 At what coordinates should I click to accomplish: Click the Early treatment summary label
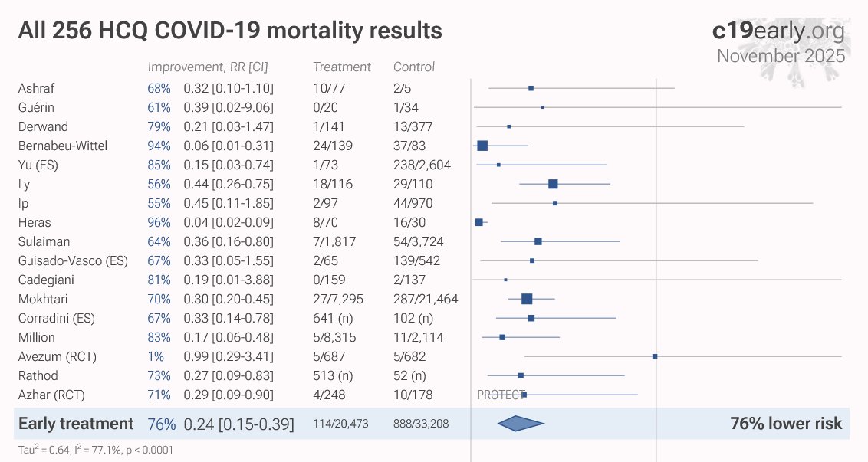pos(76,424)
